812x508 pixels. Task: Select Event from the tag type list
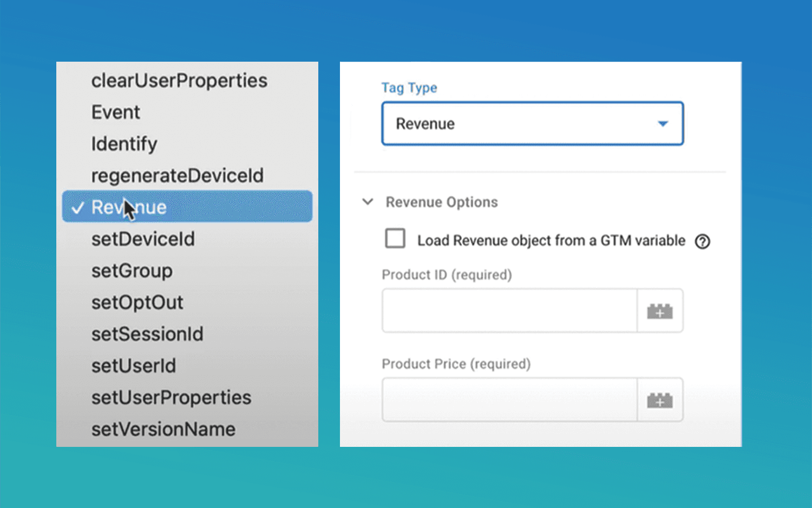[115, 112]
